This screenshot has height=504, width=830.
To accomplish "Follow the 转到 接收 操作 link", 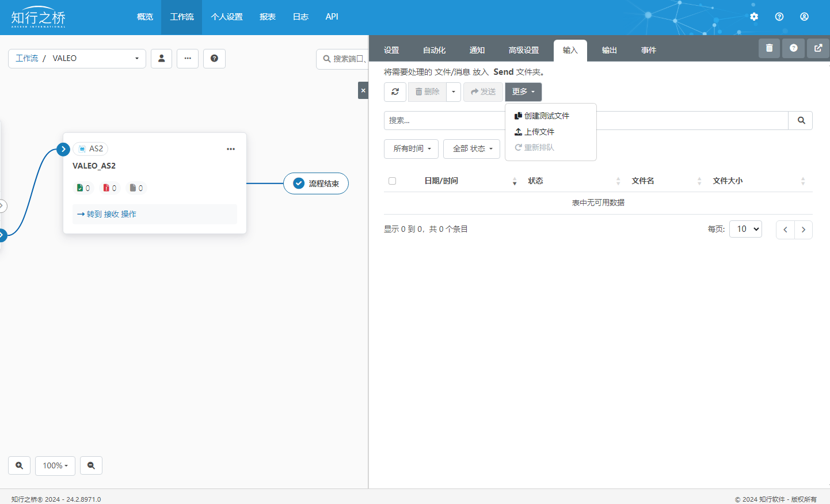I will 107,214.
